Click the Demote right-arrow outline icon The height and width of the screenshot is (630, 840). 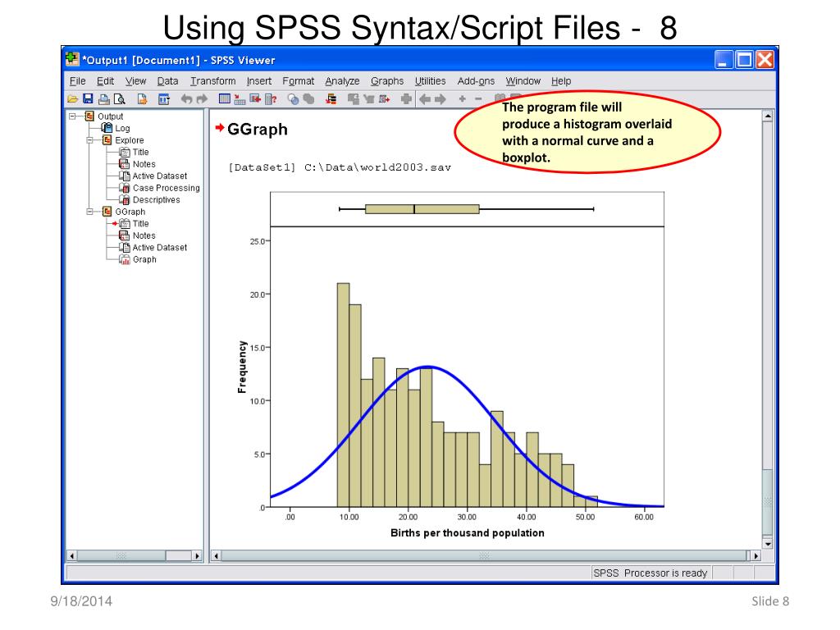441,98
